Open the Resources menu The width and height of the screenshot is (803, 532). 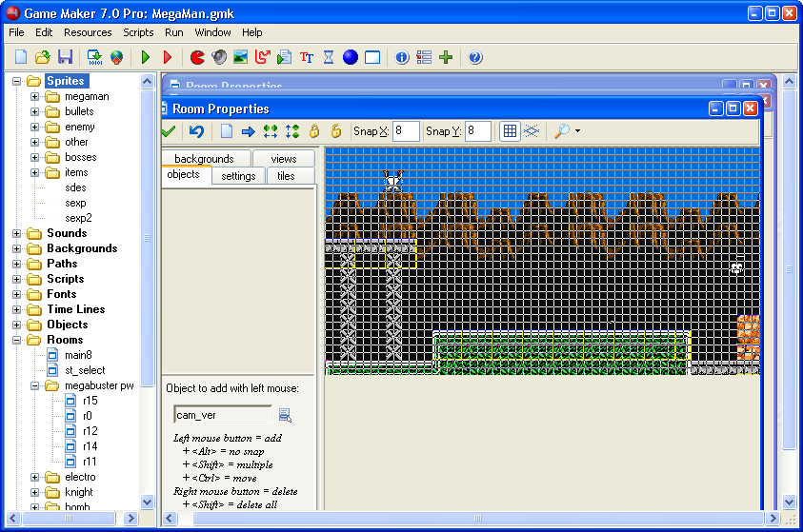pyautogui.click(x=88, y=32)
